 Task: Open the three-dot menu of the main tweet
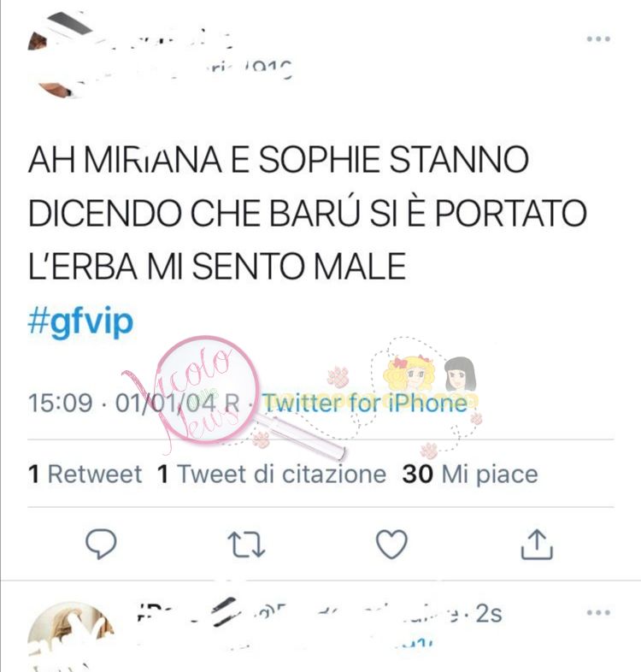[x=598, y=39]
